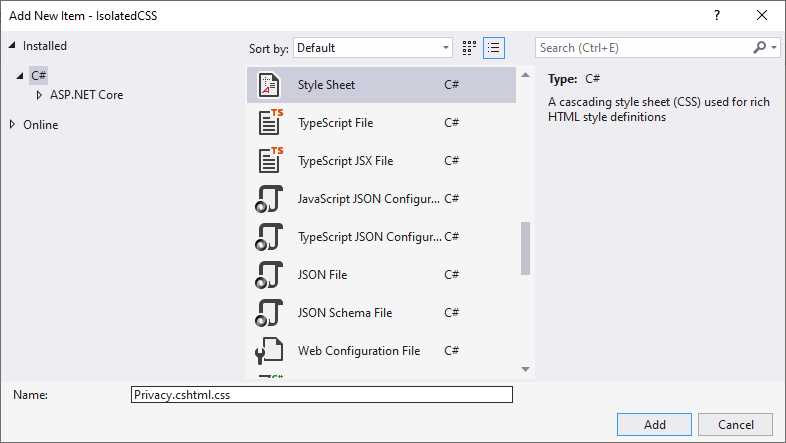Select 'TypeScript JSON Configur...' template name

pos(369,237)
